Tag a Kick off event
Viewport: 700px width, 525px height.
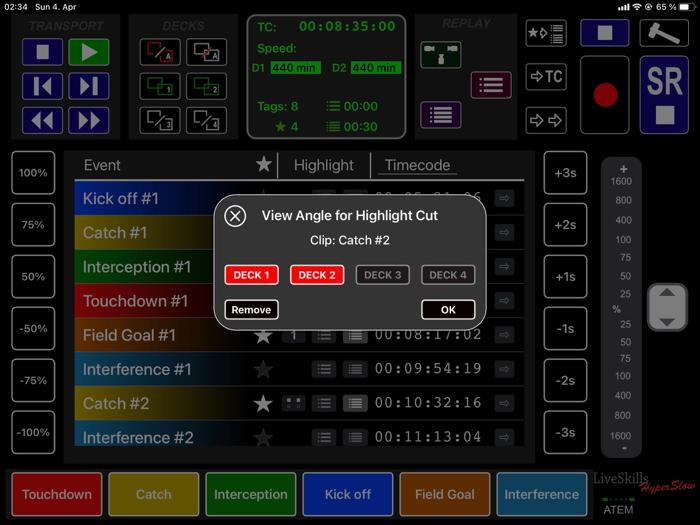point(348,494)
